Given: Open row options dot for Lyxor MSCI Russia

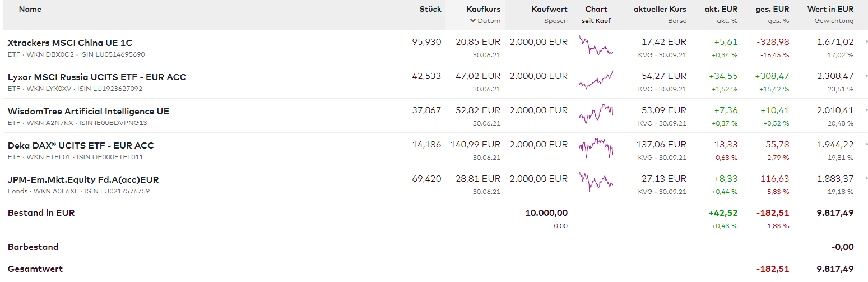Looking at the screenshot, I should pyautogui.click(x=866, y=76).
